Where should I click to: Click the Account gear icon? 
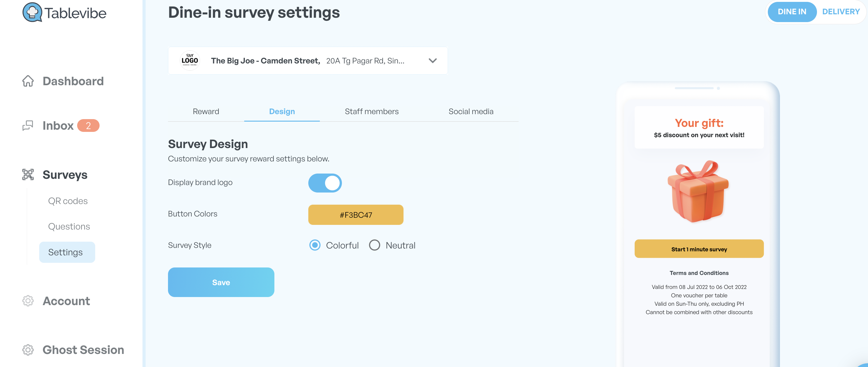(x=28, y=301)
